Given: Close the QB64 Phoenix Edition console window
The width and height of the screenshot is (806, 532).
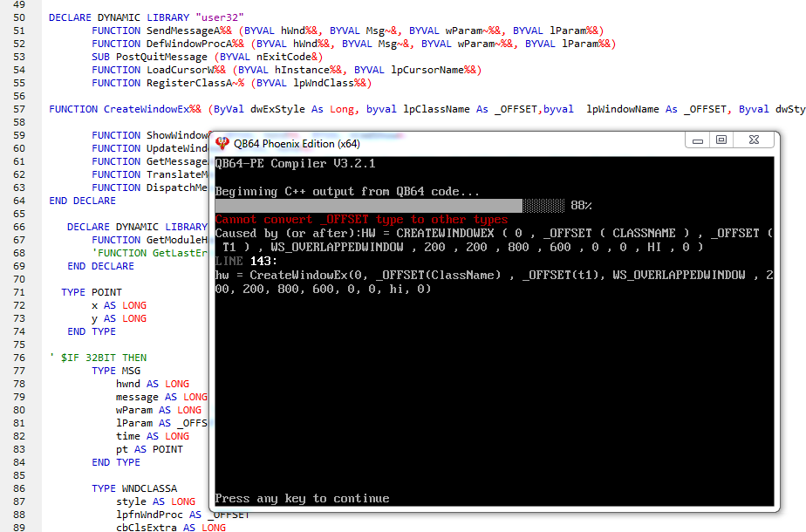Looking at the screenshot, I should (x=754, y=140).
